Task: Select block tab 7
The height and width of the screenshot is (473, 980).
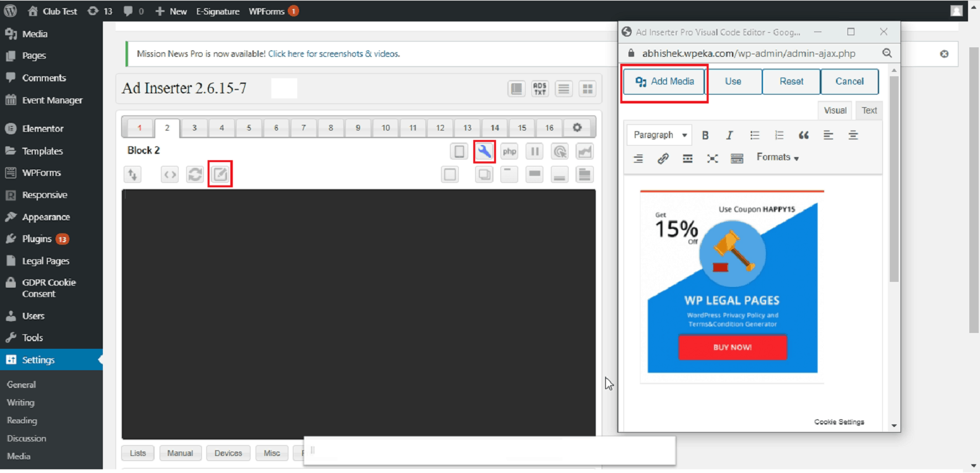Action: (x=304, y=128)
